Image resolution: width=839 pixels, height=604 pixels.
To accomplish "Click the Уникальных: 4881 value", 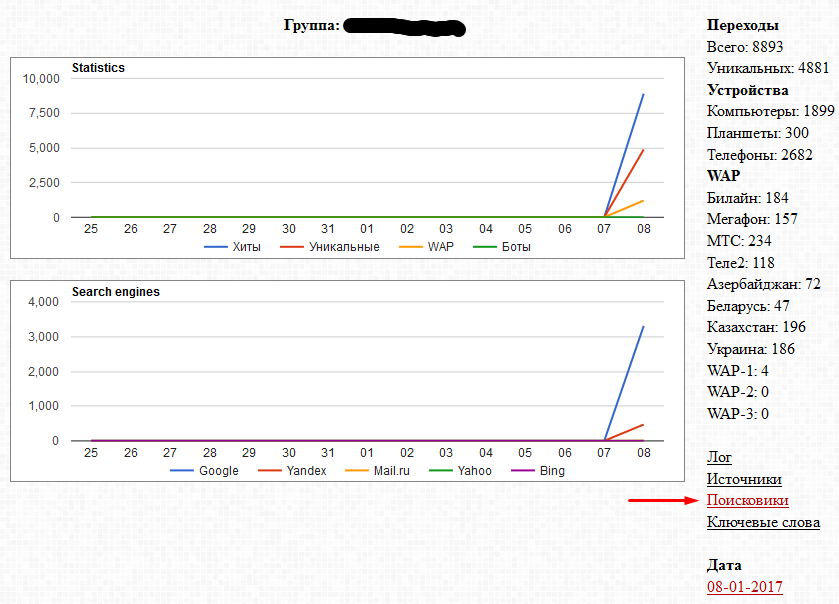I will (x=768, y=68).
